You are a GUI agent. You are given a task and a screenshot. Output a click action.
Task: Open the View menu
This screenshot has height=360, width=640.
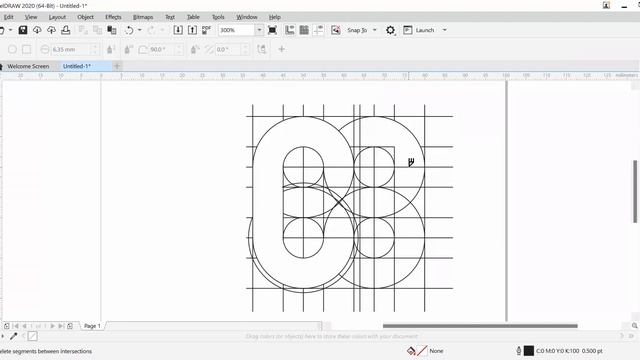[x=31, y=17]
